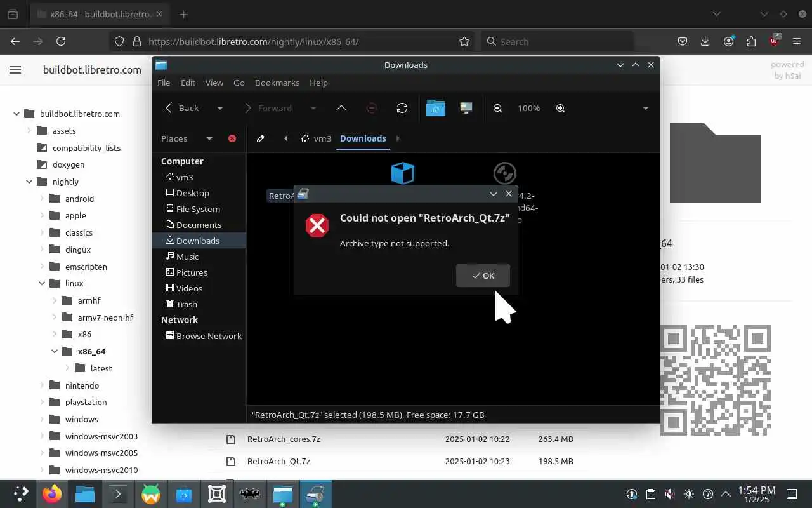The height and width of the screenshot is (508, 812).
Task: Open the Forward history dropdown arrow
Action: pos(313,108)
